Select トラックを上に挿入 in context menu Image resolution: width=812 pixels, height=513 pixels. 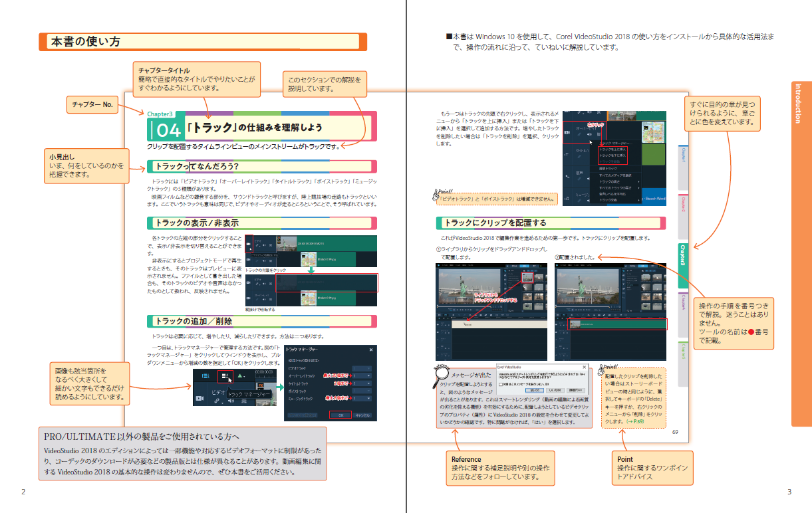(613, 150)
